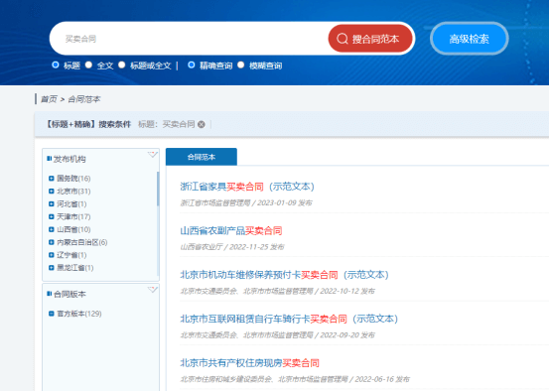
Task: Click the 山西省农业厅 / 2022-11-25 text
Action: pos(232,247)
